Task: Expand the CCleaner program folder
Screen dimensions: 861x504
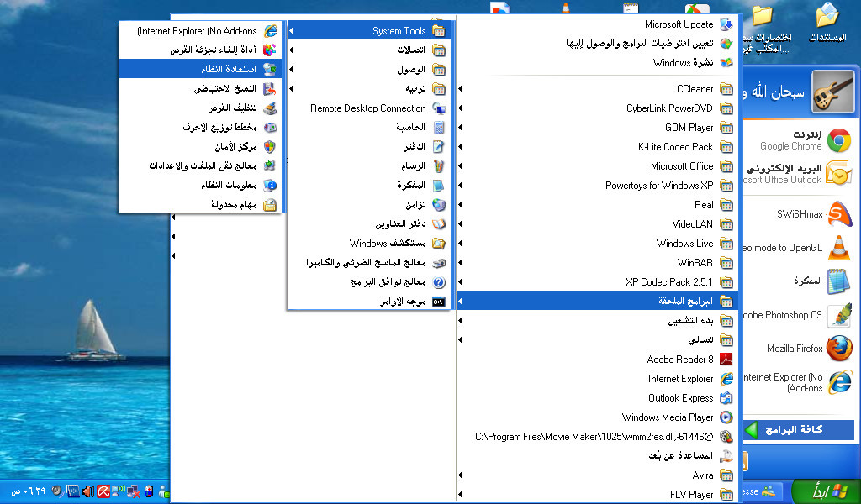Action: click(x=695, y=89)
